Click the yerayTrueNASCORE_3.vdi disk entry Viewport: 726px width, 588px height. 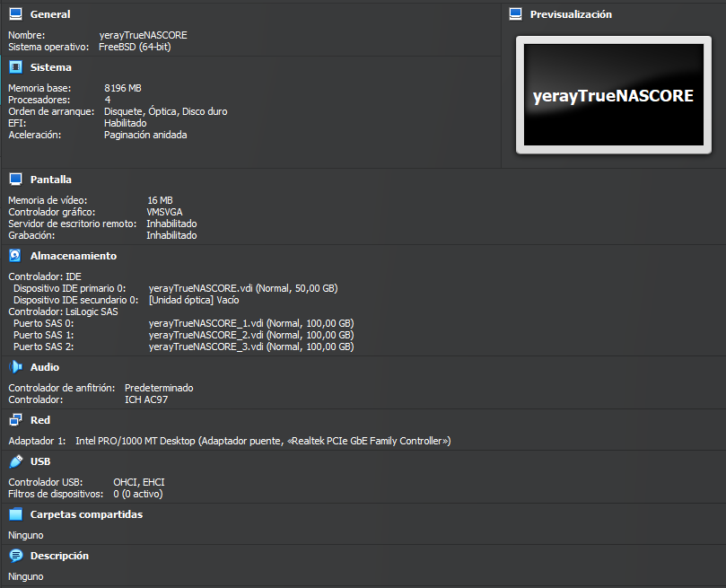click(x=251, y=347)
